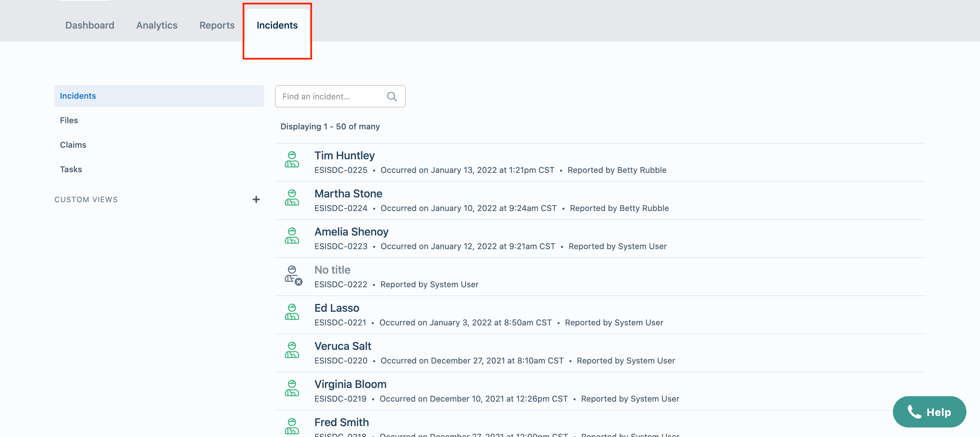Click 'Reported by System User' on ESISDC-0222 row
Image resolution: width=980 pixels, height=437 pixels.
point(429,284)
